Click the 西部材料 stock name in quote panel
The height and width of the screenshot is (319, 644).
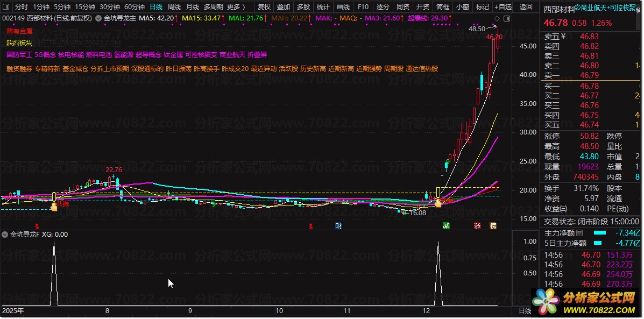[560, 9]
